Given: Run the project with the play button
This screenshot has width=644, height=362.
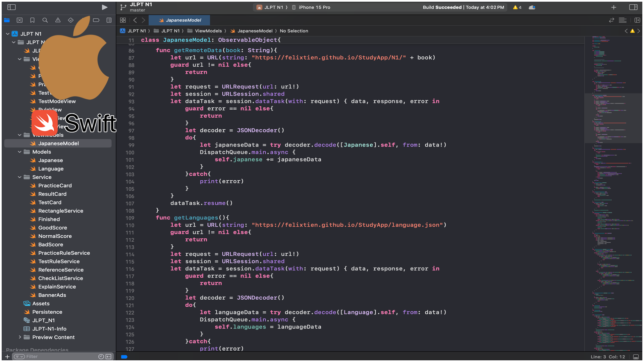Looking at the screenshot, I should coord(105,7).
